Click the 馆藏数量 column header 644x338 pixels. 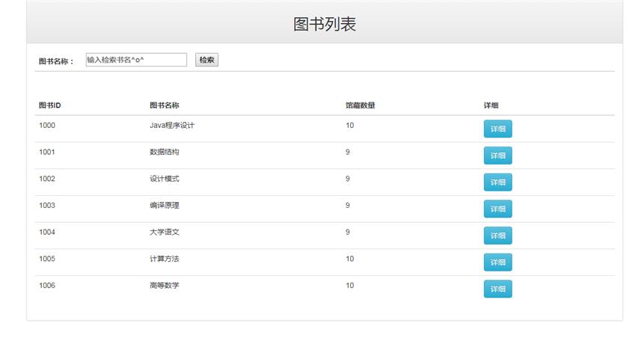click(361, 105)
